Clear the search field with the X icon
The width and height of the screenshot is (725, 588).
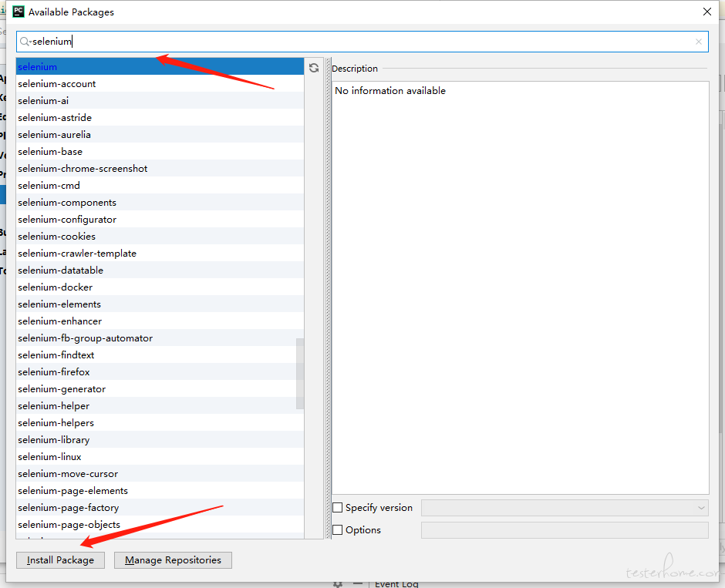pyautogui.click(x=699, y=42)
